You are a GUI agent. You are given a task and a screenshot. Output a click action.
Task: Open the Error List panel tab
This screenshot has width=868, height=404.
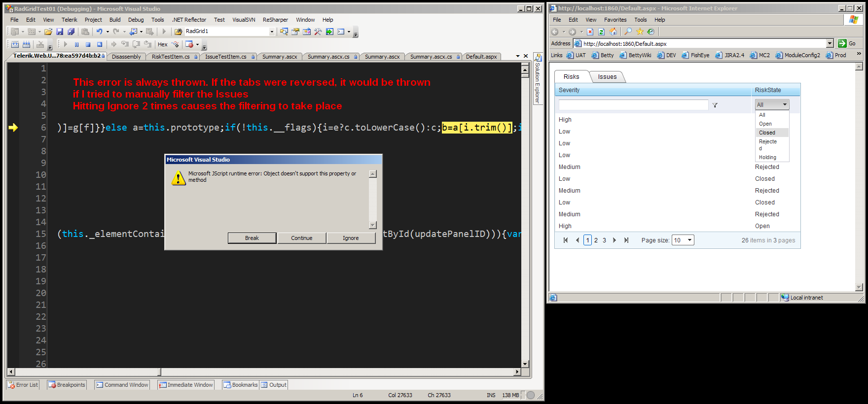(23, 385)
